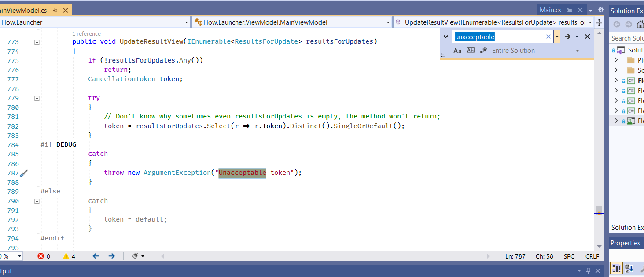Viewport: 644px width, 277px height.
Task: Click the Search Solution Explorer field
Action: pos(627,38)
